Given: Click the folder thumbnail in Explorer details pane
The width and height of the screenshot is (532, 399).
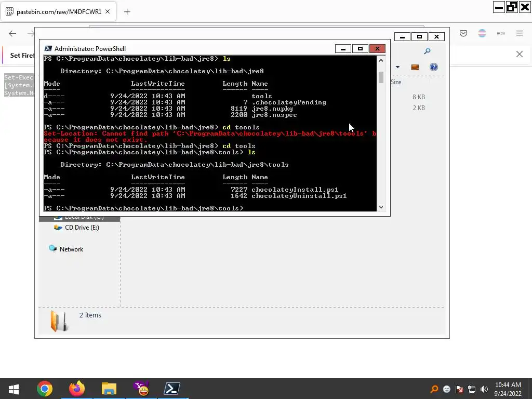Looking at the screenshot, I should coord(59,321).
